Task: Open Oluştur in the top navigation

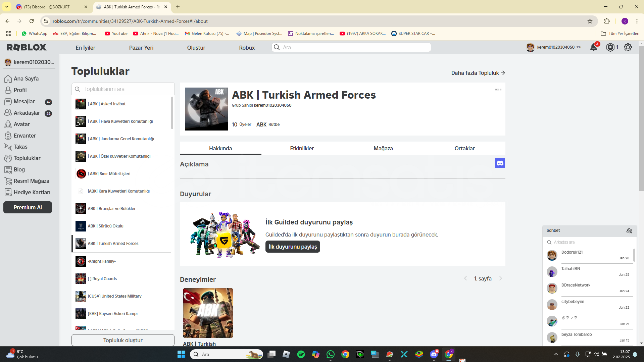Action: click(x=196, y=48)
